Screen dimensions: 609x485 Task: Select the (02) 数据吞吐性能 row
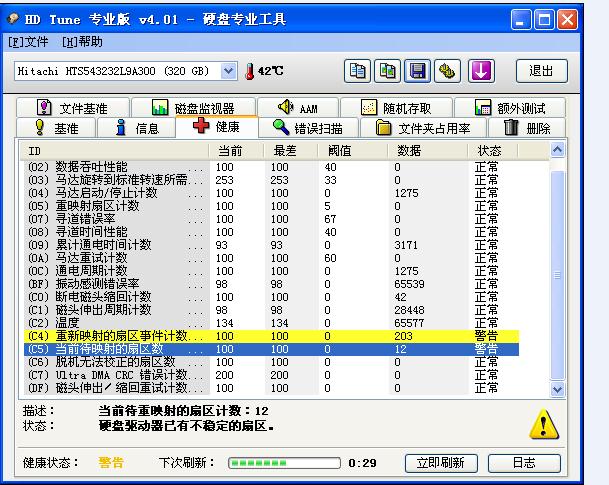coord(271,167)
